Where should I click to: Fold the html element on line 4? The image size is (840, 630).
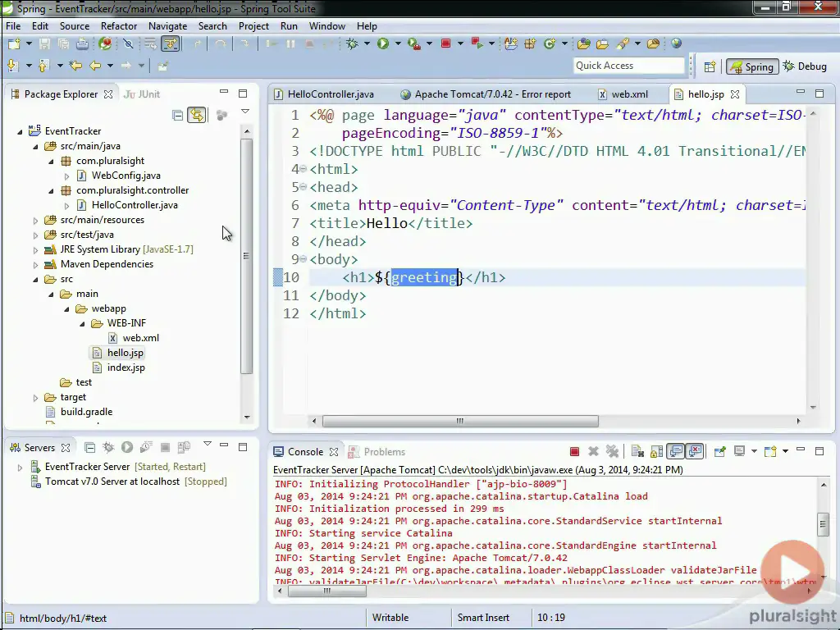pyautogui.click(x=304, y=169)
